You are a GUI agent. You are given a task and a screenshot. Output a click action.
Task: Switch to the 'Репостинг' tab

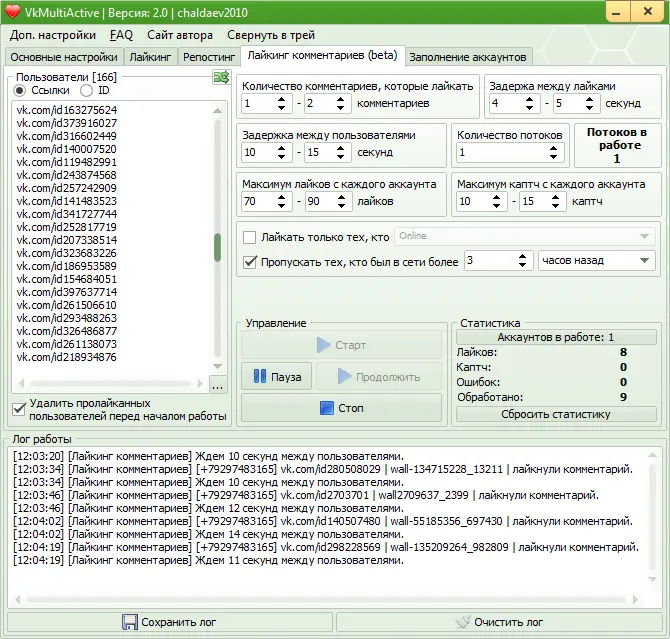tap(209, 57)
